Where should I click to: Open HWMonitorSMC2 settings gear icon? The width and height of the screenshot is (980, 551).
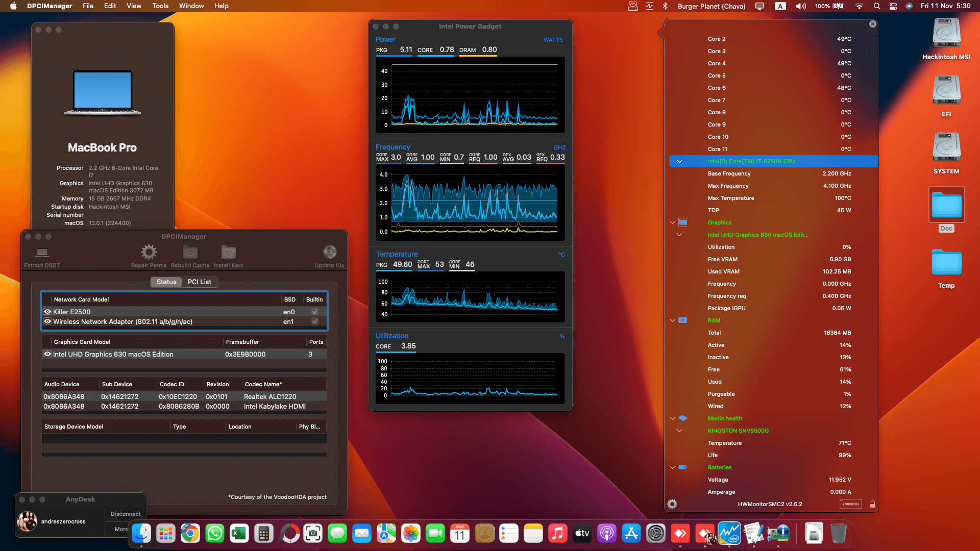[x=672, y=504]
